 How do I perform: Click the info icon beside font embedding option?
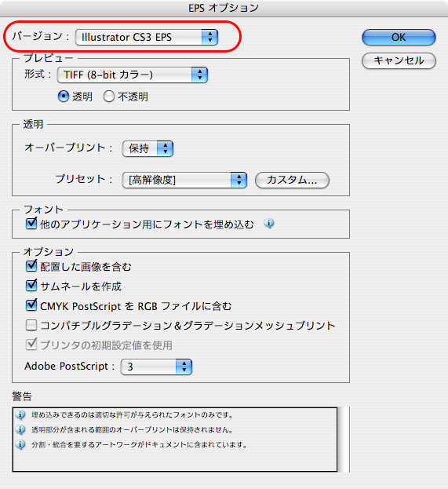coord(269,224)
